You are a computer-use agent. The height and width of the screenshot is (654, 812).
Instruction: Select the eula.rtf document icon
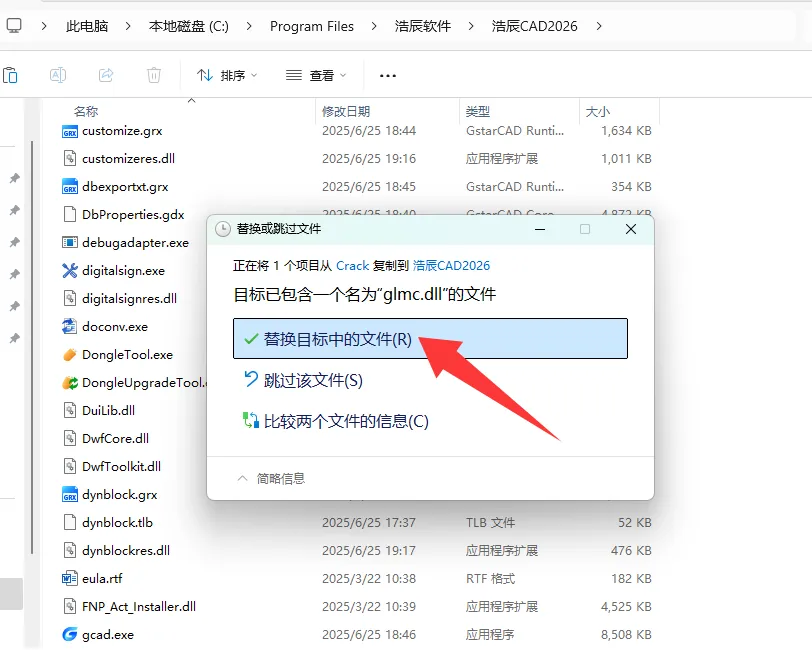point(69,578)
